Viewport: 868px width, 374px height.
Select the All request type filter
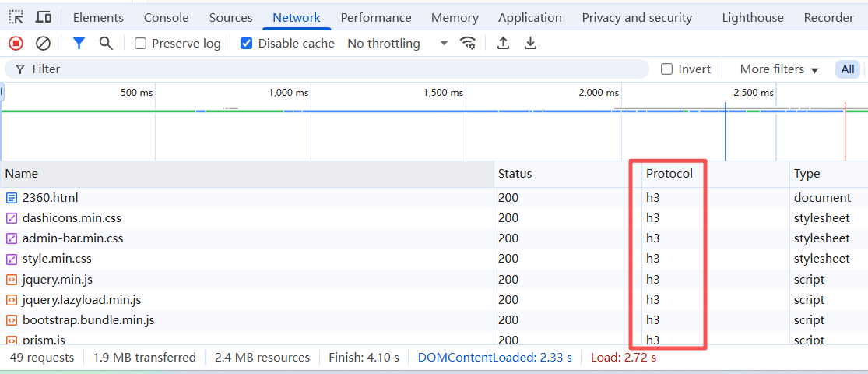pos(848,69)
